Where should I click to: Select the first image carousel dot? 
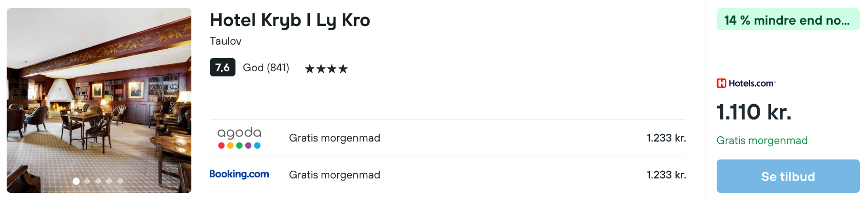tap(76, 181)
